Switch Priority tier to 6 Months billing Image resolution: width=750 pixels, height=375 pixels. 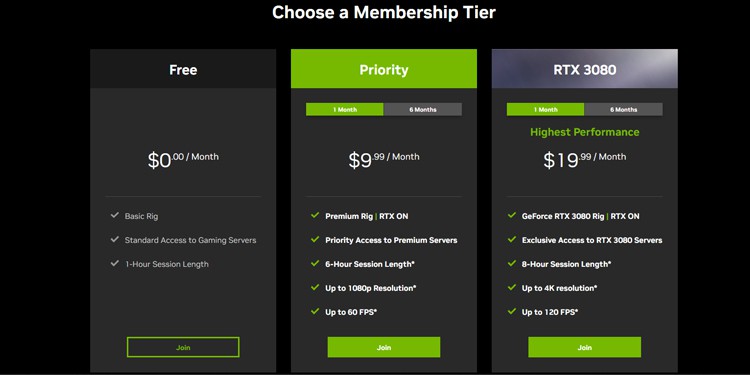423,110
